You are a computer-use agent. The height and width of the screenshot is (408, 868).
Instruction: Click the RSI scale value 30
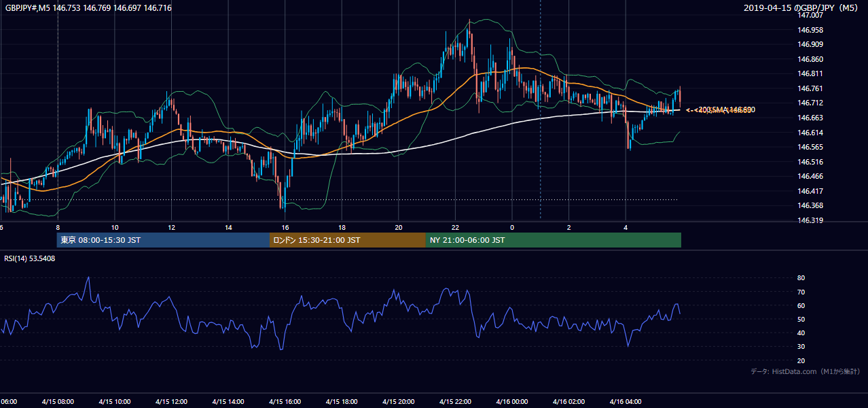pos(801,347)
